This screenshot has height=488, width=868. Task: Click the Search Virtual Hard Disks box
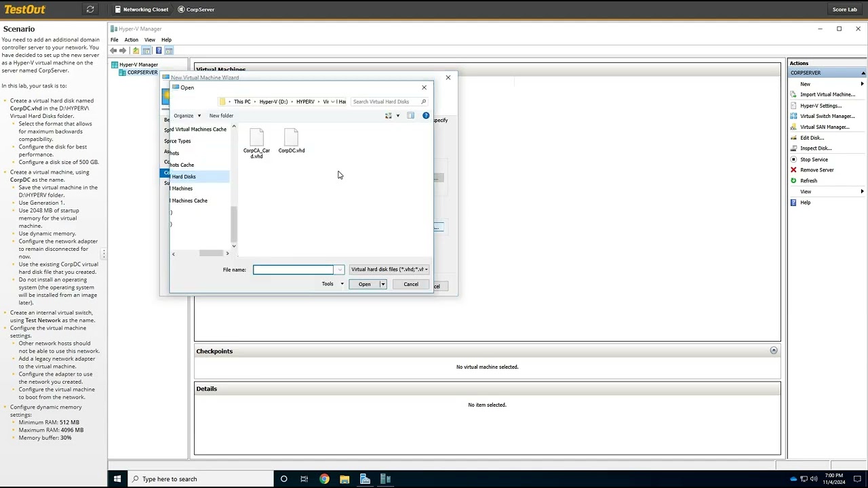tap(389, 102)
